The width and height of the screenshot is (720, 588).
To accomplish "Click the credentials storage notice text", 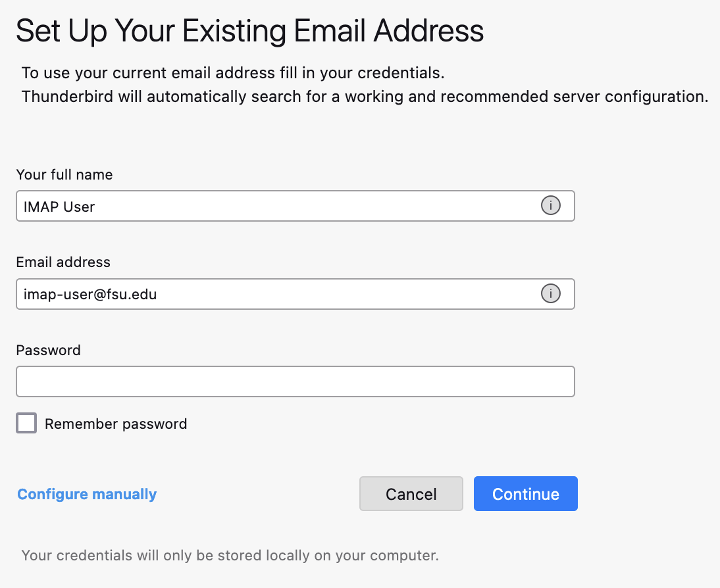I will [x=230, y=555].
